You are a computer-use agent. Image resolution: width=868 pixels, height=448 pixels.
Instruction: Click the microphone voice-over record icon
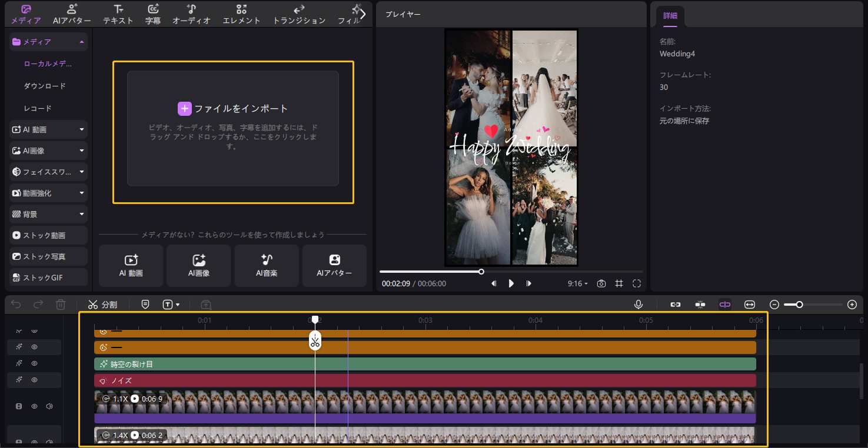(x=638, y=305)
